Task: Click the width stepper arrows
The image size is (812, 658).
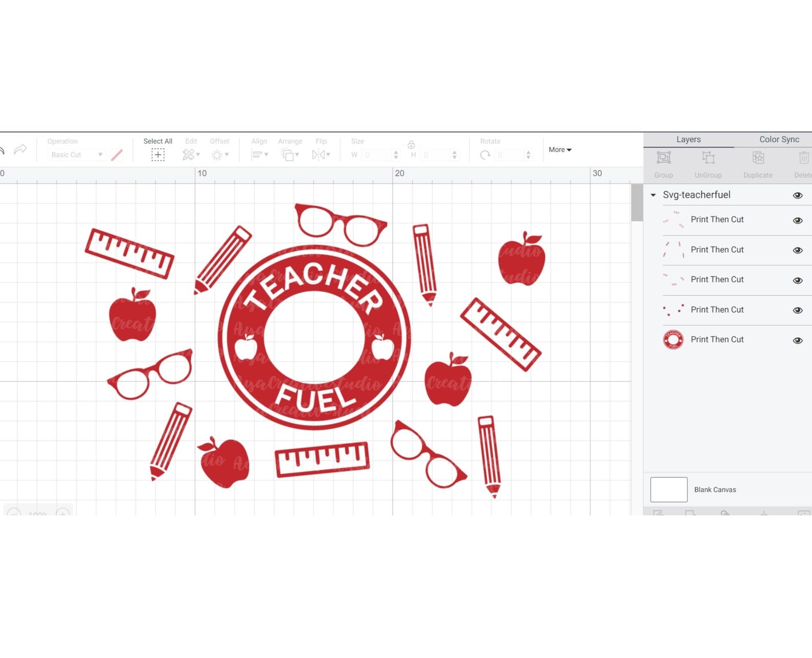Action: pyautogui.click(x=396, y=155)
